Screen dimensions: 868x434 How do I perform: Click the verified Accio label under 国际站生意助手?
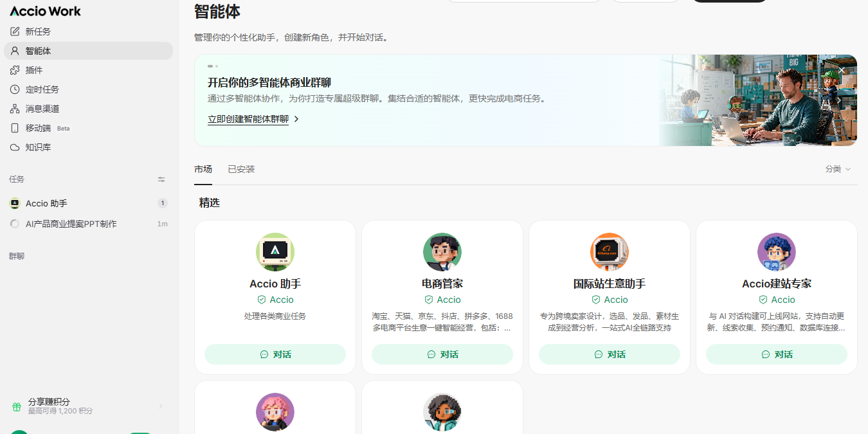tap(610, 300)
